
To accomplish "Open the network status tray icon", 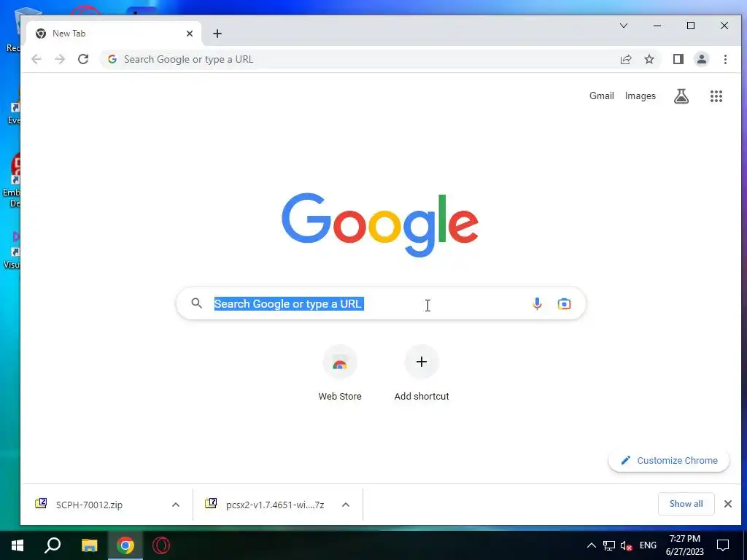I will (x=609, y=545).
